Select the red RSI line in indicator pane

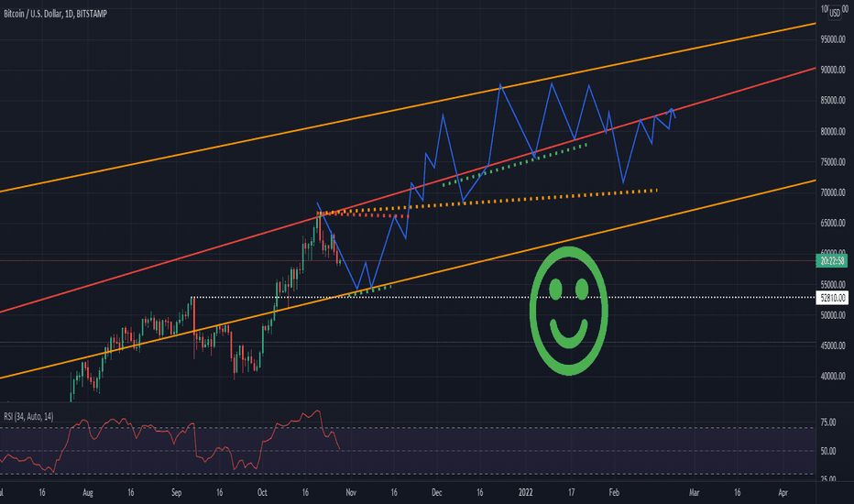click(x=169, y=443)
